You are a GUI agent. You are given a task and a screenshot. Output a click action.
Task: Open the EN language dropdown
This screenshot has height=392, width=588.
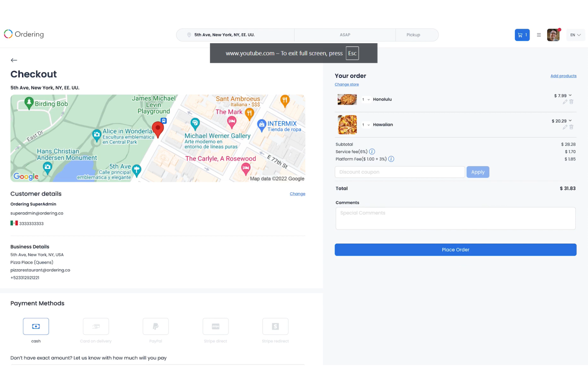pyautogui.click(x=575, y=35)
